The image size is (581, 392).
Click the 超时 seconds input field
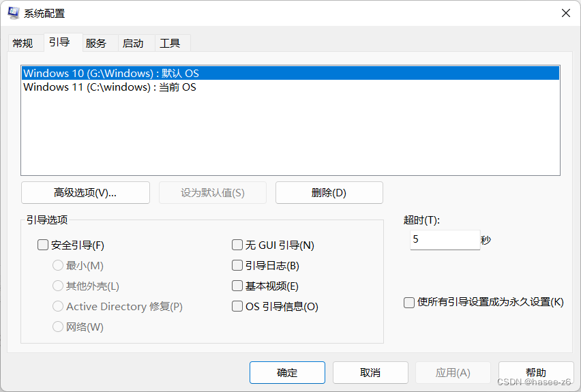point(445,240)
